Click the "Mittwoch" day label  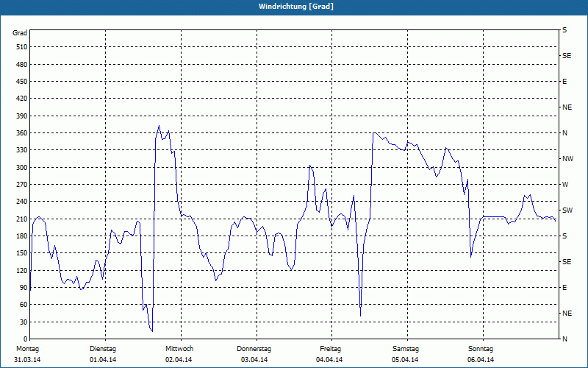coord(179,349)
